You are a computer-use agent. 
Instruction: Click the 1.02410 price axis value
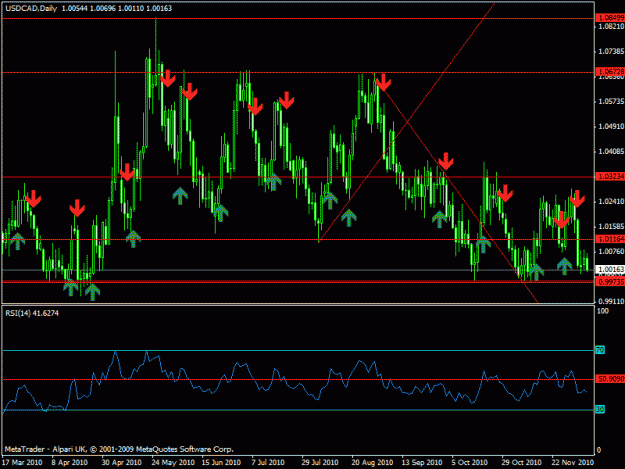click(611, 202)
